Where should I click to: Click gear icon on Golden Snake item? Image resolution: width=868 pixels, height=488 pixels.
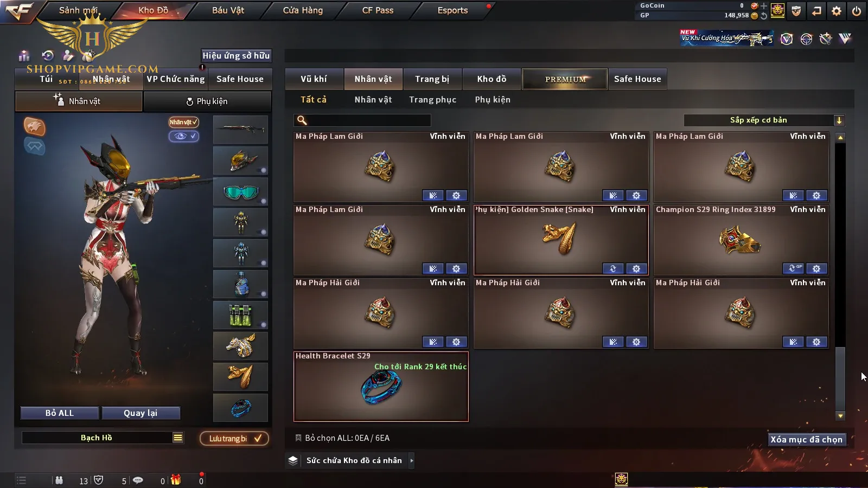tap(636, 268)
